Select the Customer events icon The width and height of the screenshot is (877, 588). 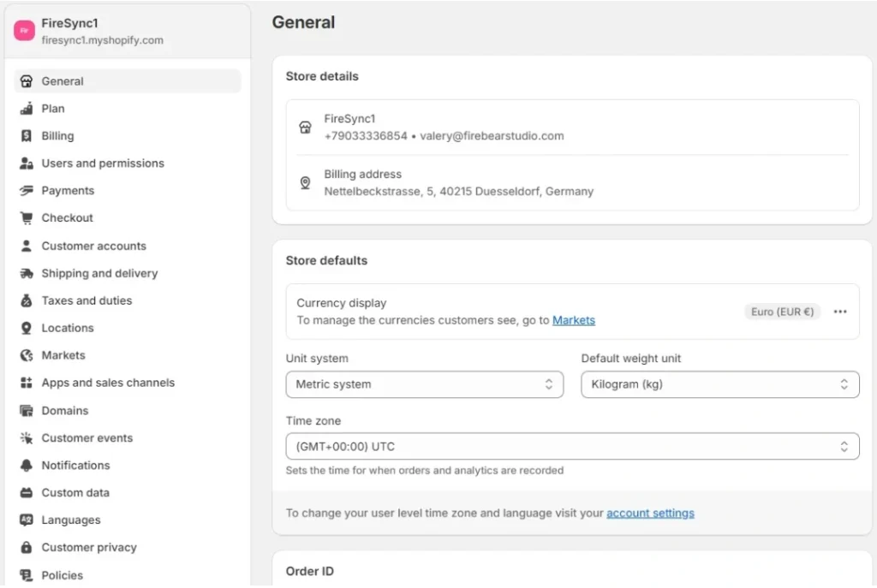coord(28,437)
